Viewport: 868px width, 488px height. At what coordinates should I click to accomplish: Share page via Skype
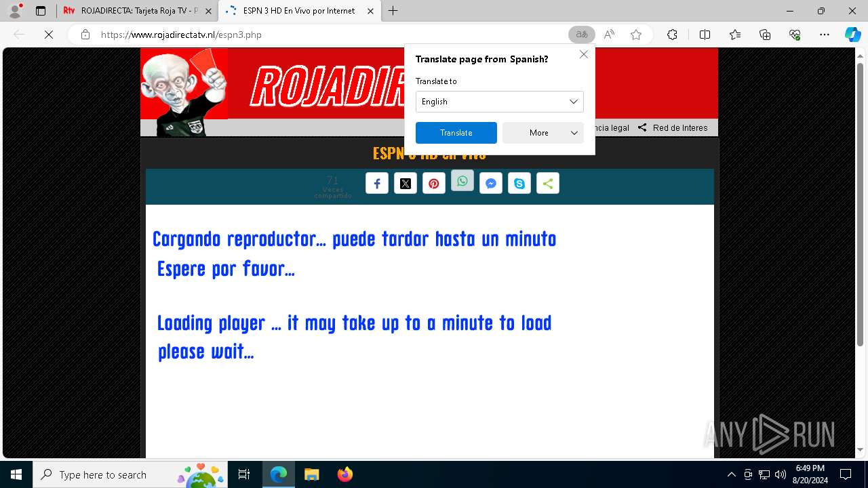(x=519, y=184)
